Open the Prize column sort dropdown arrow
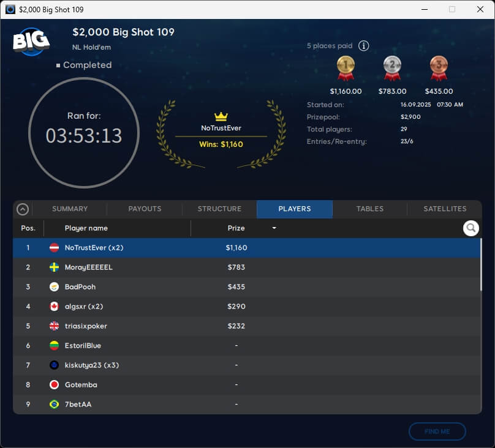Viewport: 495px width, 448px height. pyautogui.click(x=274, y=228)
